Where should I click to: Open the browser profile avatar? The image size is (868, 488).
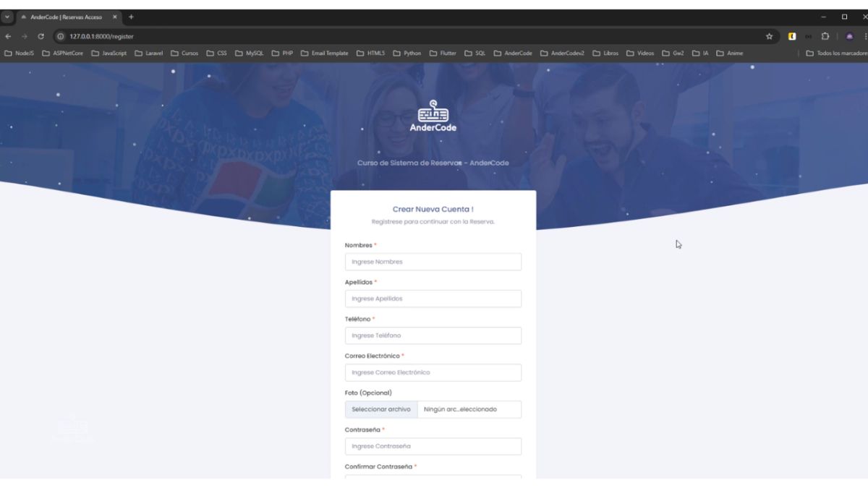tap(849, 36)
